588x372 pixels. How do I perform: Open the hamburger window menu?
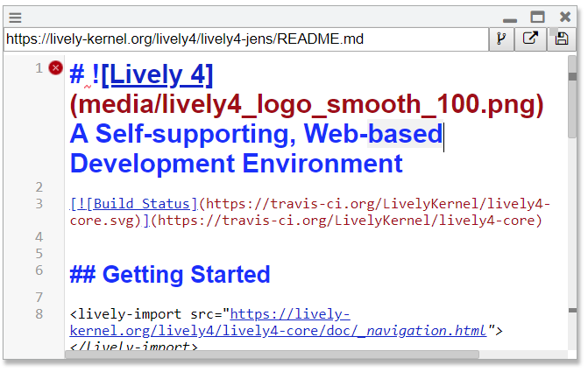pos(15,17)
